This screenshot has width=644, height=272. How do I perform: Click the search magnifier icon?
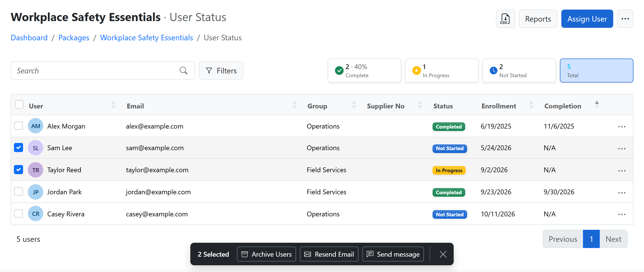click(x=184, y=71)
